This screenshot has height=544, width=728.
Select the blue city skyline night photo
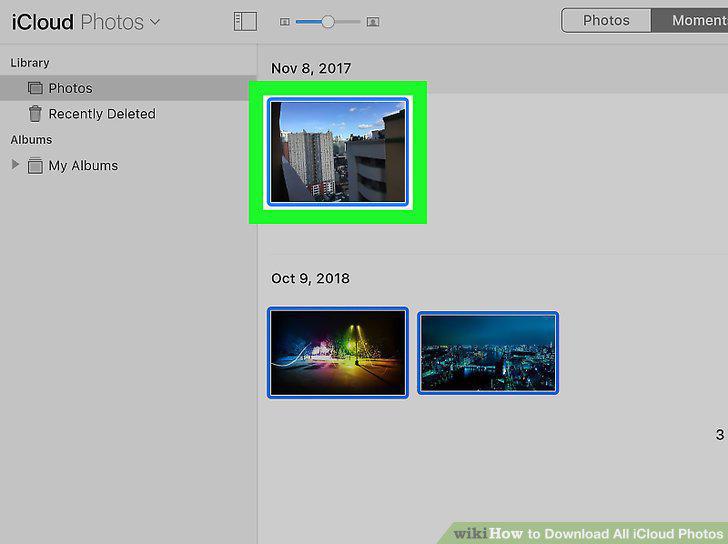coord(488,353)
